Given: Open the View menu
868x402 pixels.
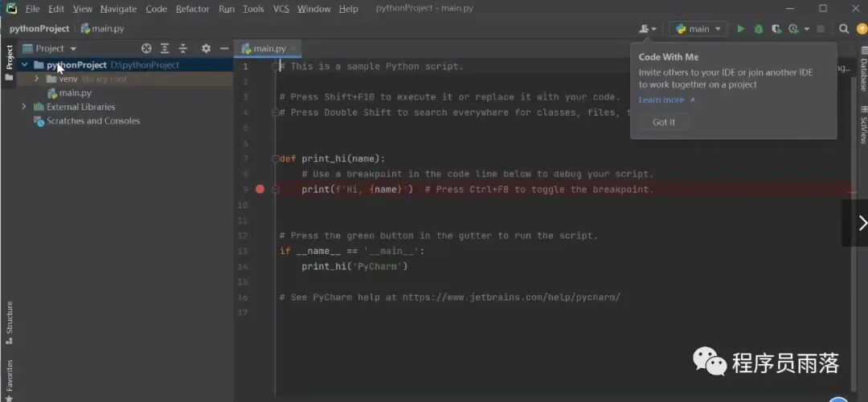Looking at the screenshot, I should 83,9.
